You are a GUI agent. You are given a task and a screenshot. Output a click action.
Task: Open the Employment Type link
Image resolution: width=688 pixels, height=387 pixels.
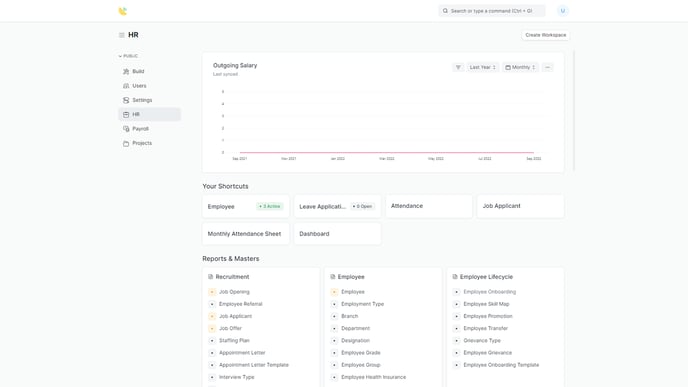(362, 304)
